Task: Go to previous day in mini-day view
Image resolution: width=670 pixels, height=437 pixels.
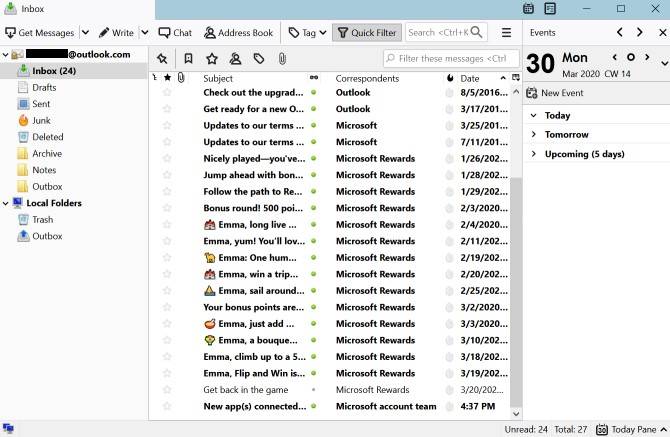Action: [614, 57]
